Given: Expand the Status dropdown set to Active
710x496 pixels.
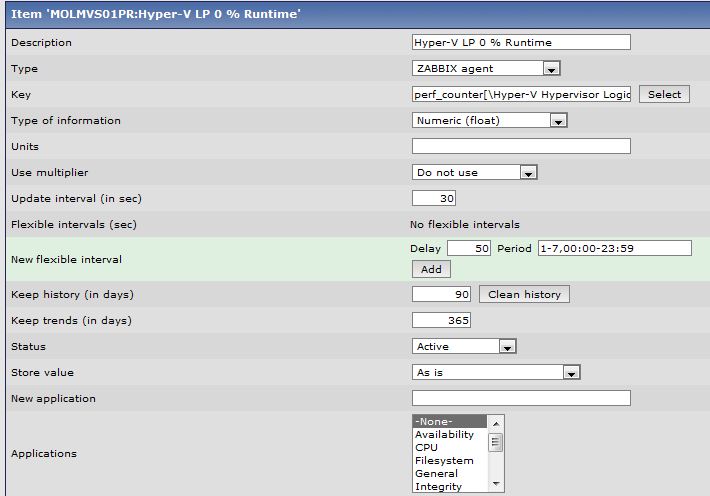Looking at the screenshot, I should point(465,347).
